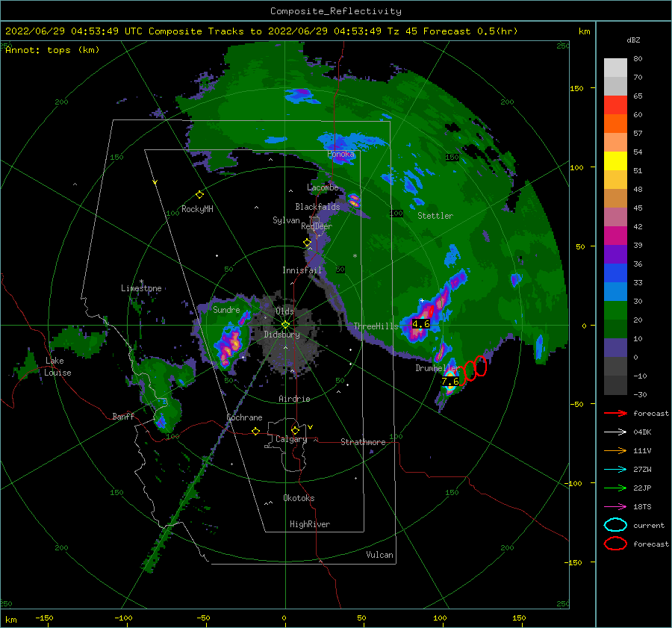Click the Innisfail city label
The height and width of the screenshot is (628, 672).
[x=302, y=270]
